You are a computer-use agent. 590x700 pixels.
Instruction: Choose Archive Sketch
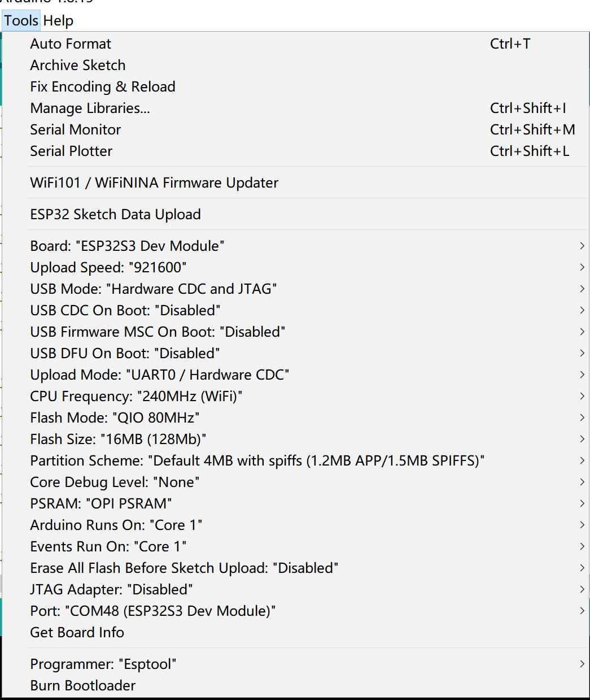[x=295, y=65]
